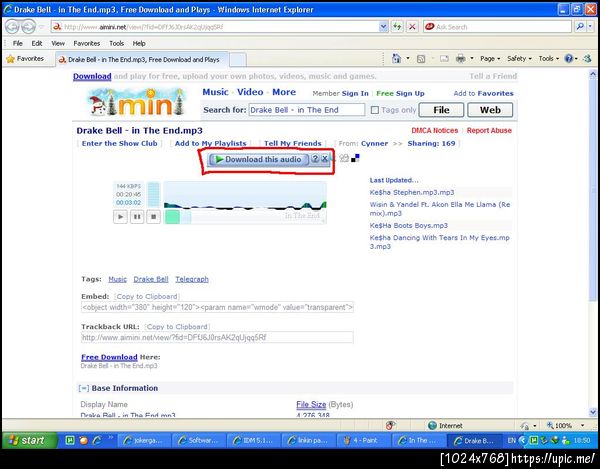Collapse the Base Information section
The width and height of the screenshot is (600, 469).
tap(83, 388)
